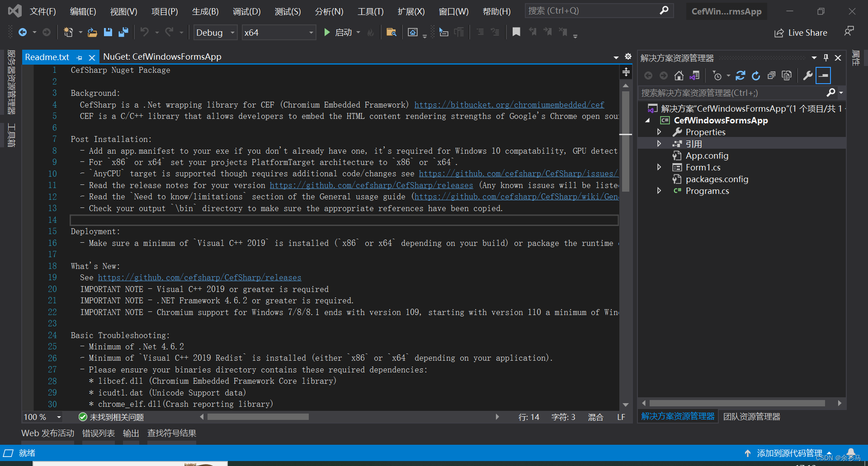Toggle the pin on Solution Explorer panel
Viewport: 868px width, 466px height.
[826, 58]
